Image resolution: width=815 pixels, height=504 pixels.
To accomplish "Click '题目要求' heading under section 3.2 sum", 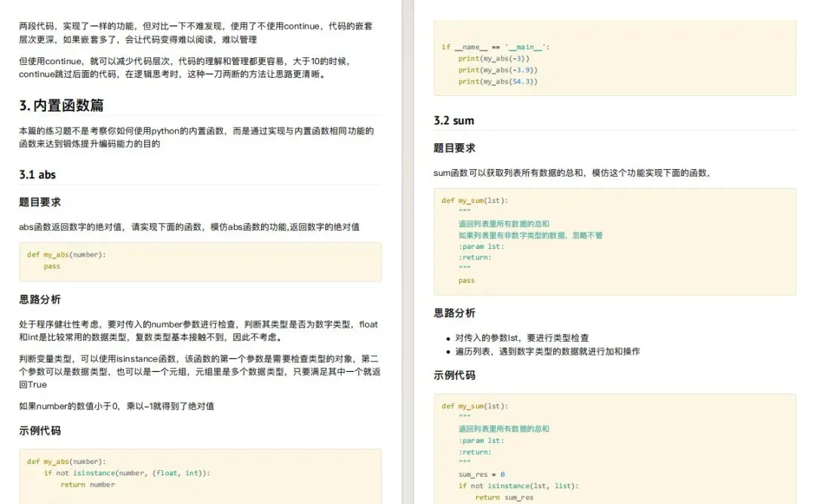I will tap(454, 148).
